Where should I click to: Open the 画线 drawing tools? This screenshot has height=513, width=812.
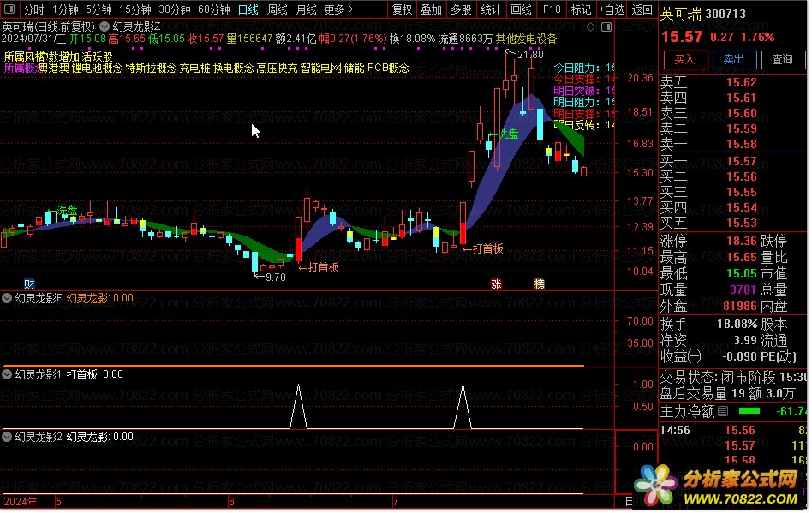pos(521,9)
